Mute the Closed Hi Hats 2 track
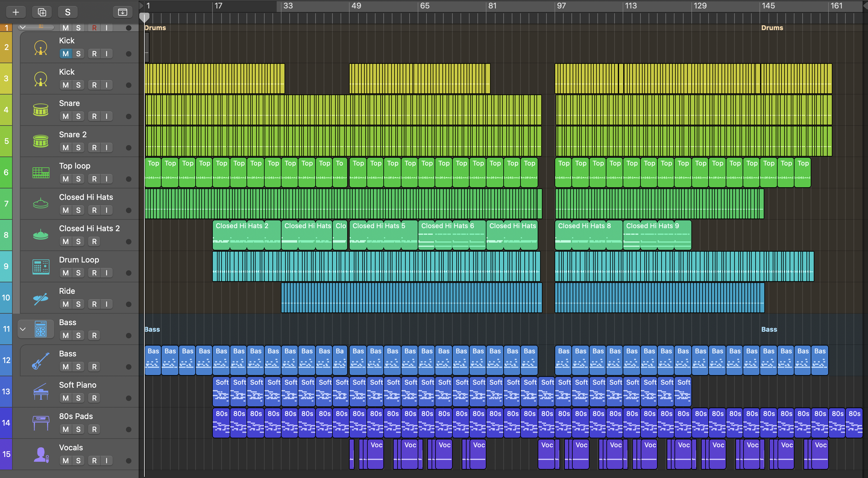This screenshot has width=868, height=478. click(65, 242)
